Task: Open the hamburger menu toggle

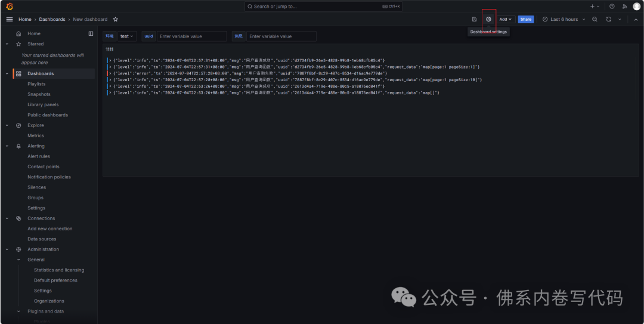Action: pos(10,19)
